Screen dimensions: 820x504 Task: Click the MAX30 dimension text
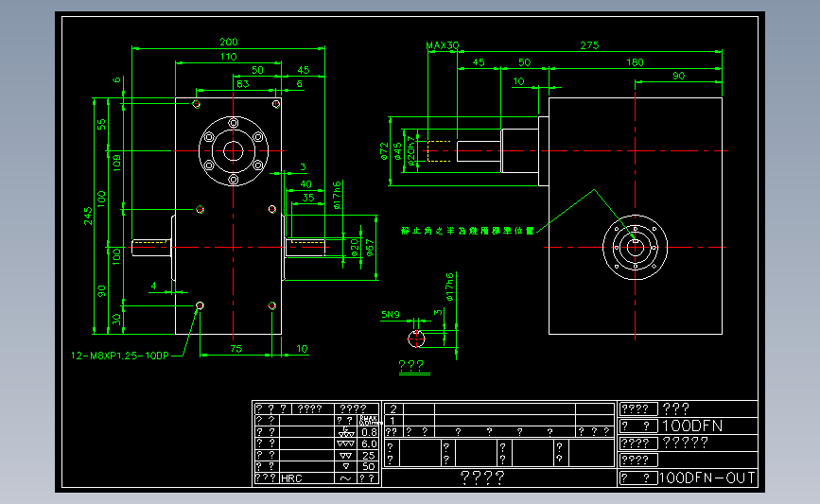click(x=443, y=45)
